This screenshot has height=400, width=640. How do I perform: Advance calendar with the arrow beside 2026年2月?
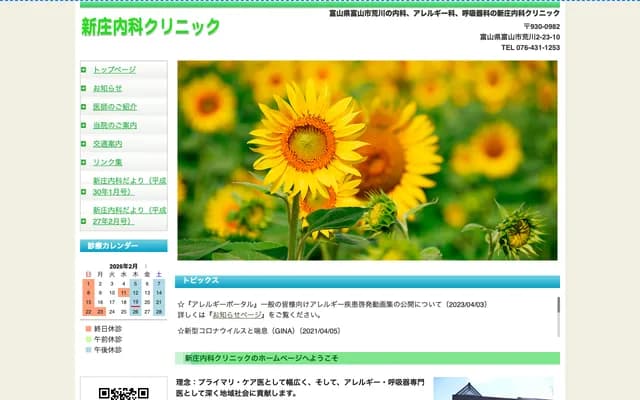pos(146,265)
